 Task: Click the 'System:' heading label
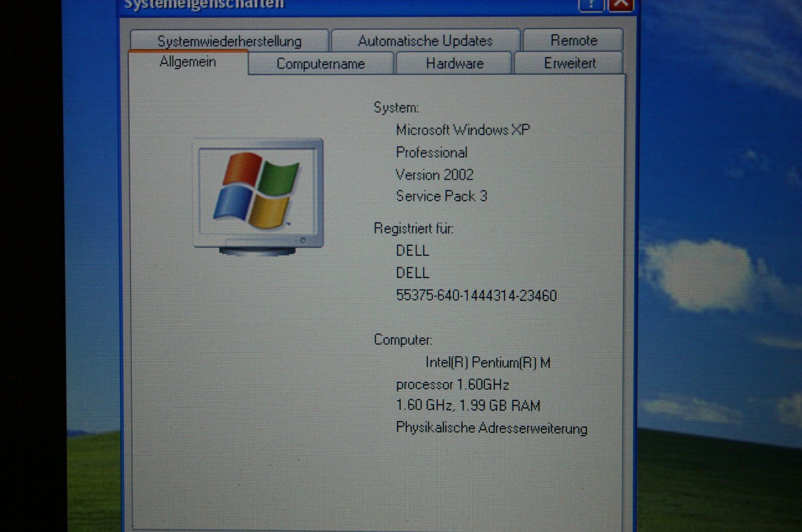click(x=396, y=108)
